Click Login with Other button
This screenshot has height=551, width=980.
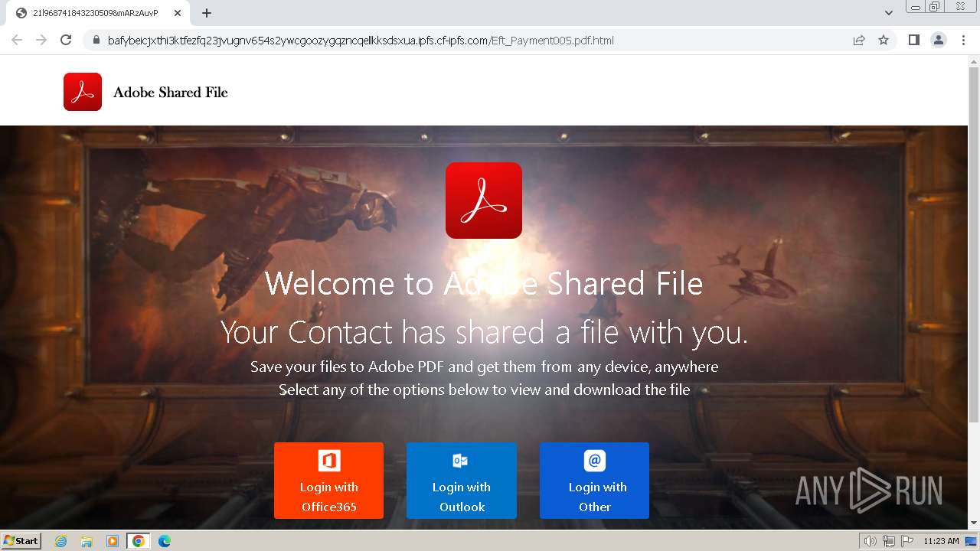coord(594,481)
